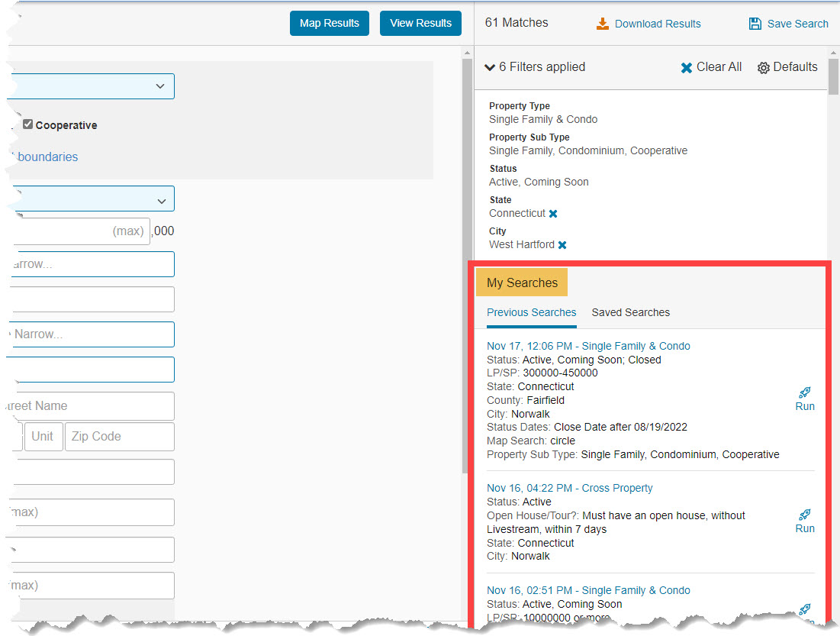This screenshot has width=840, height=636.
Task: Open Nov 16, 04:22 PM Cross Property search
Action: point(569,488)
